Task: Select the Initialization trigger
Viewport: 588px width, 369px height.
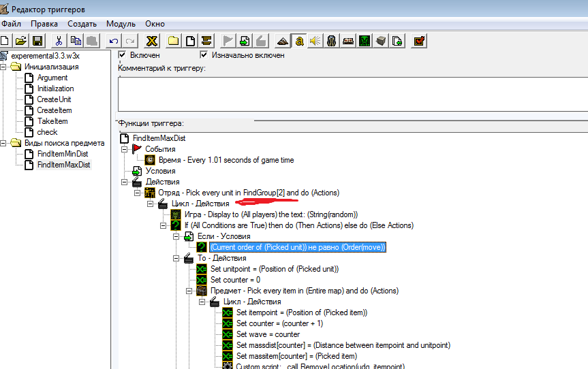Action: tap(55, 89)
